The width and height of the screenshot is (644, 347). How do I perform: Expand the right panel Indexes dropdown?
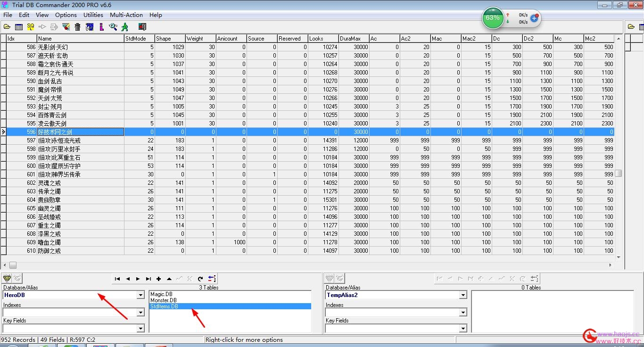[463, 312]
